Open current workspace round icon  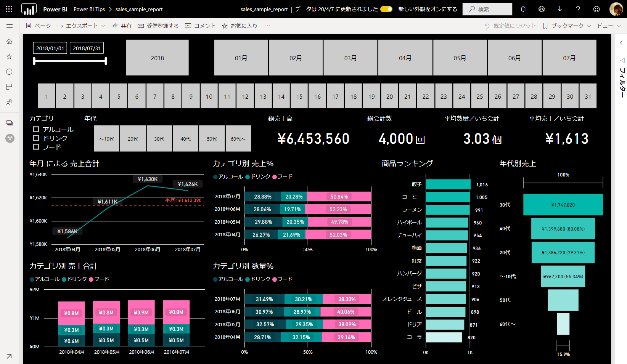coord(10,138)
